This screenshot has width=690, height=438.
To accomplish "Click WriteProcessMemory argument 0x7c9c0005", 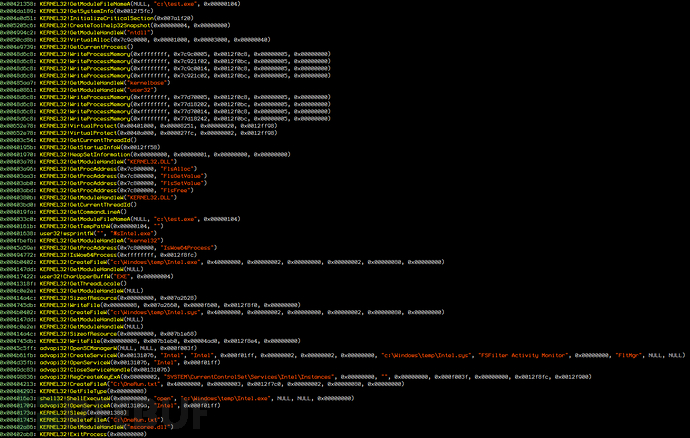I will [191, 54].
